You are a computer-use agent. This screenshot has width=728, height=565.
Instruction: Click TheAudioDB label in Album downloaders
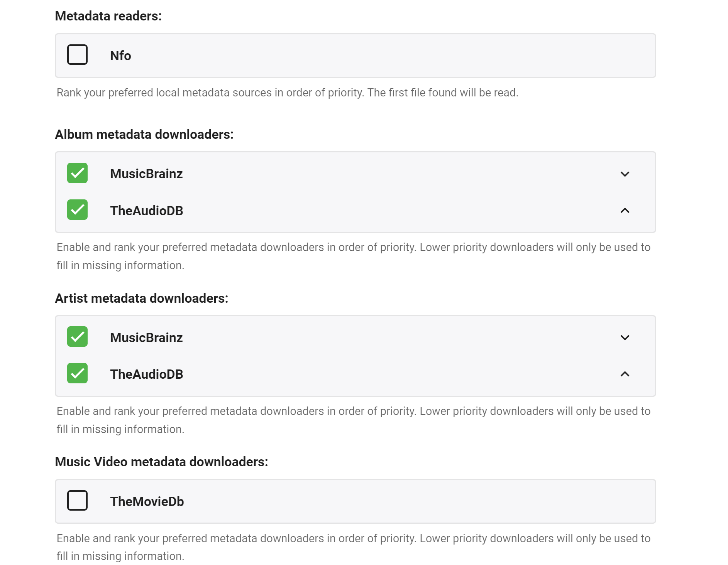point(146,211)
